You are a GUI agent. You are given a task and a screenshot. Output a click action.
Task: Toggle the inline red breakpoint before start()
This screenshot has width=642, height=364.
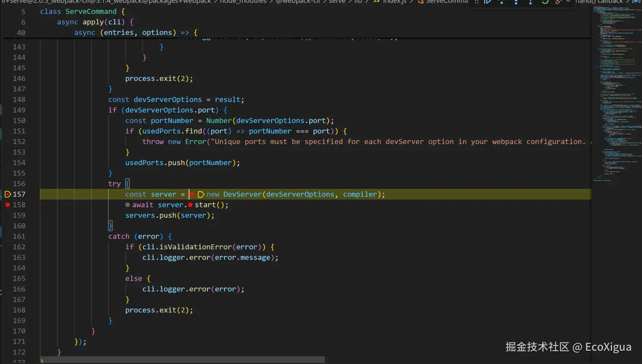pos(190,205)
